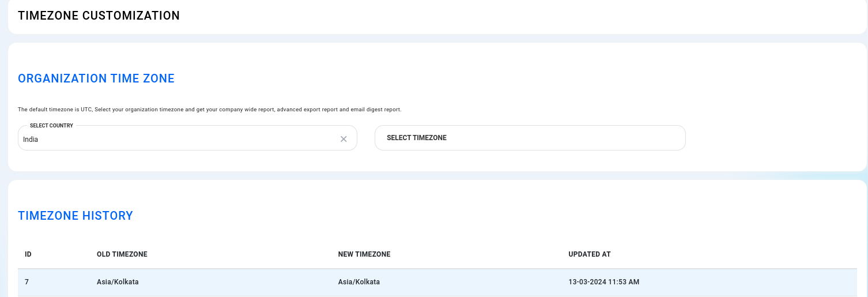Click the Timezone Customization page title

click(99, 16)
